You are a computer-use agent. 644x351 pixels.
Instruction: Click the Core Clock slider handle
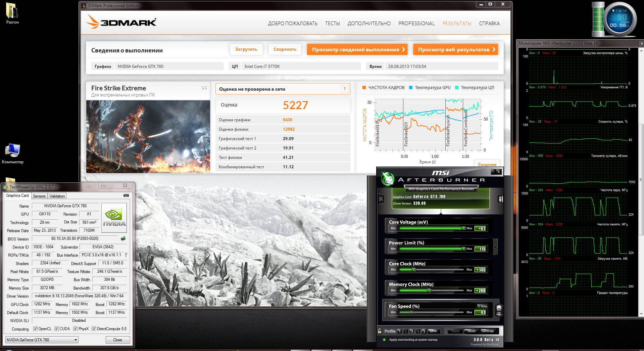414,269
